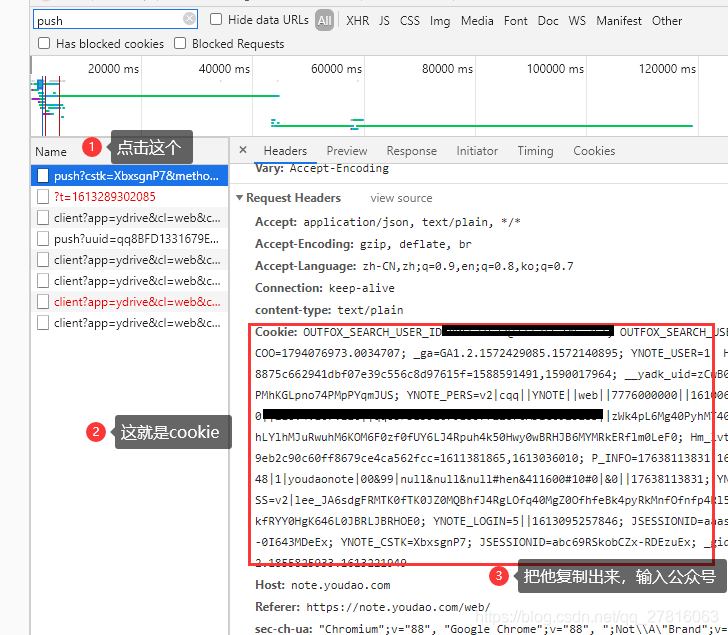Switch to the Response tab
Image resolution: width=728 pixels, height=635 pixels.
pyautogui.click(x=412, y=151)
